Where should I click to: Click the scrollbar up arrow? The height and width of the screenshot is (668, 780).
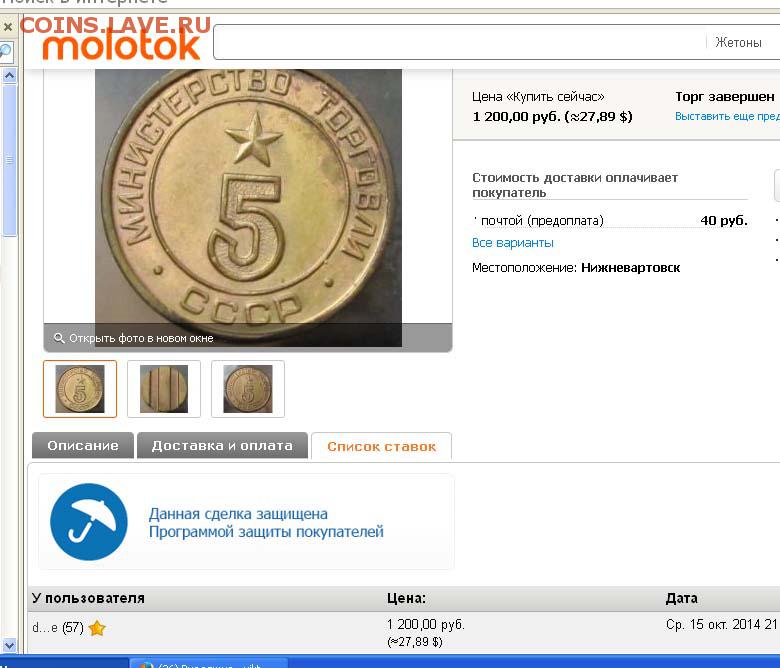coord(9,76)
